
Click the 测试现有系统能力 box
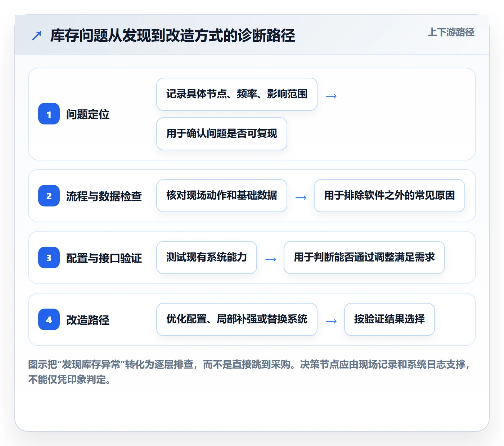(x=207, y=258)
